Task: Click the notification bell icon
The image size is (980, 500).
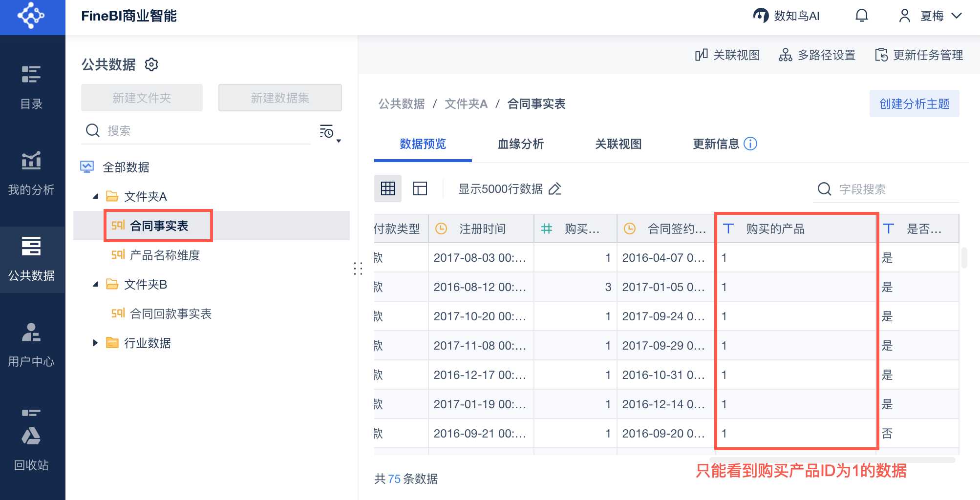Action: click(x=861, y=16)
